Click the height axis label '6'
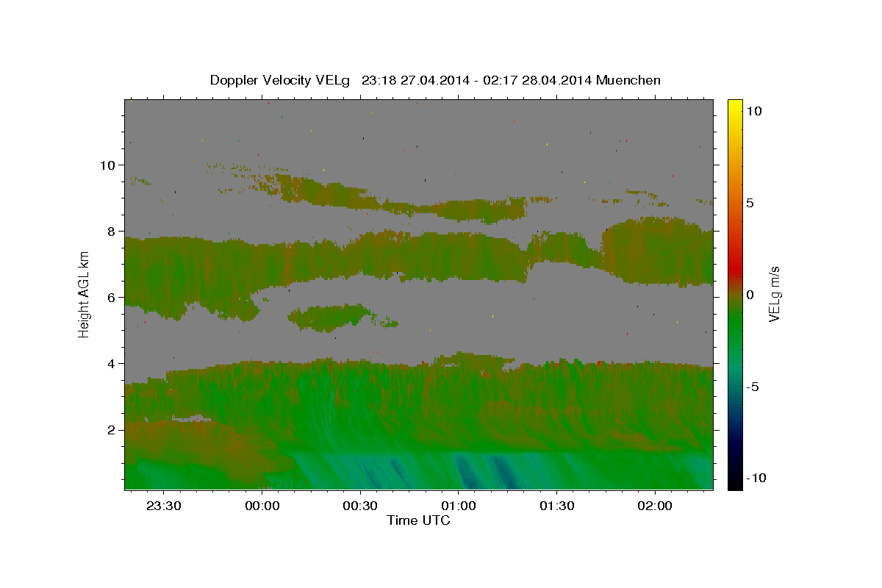 pos(111,297)
